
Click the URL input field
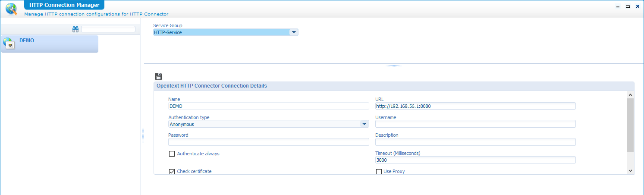click(475, 106)
